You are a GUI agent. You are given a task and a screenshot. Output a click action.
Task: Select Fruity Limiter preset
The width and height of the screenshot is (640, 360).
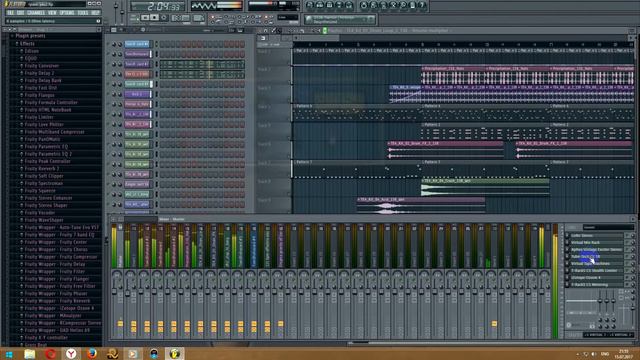pyautogui.click(x=39, y=117)
